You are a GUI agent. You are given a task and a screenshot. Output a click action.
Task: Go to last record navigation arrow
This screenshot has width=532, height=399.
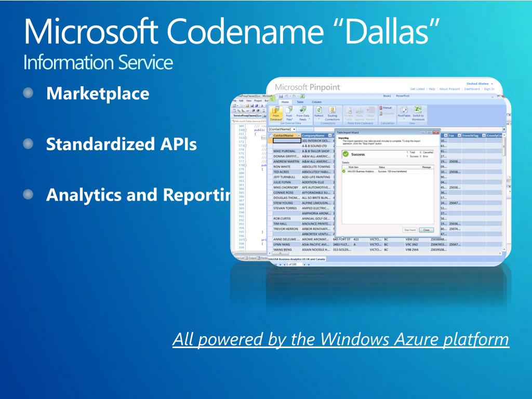click(x=309, y=264)
